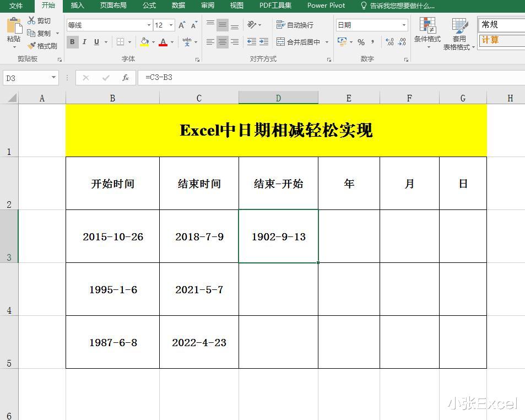Apply percent number style
525x420 pixels.
click(x=361, y=42)
